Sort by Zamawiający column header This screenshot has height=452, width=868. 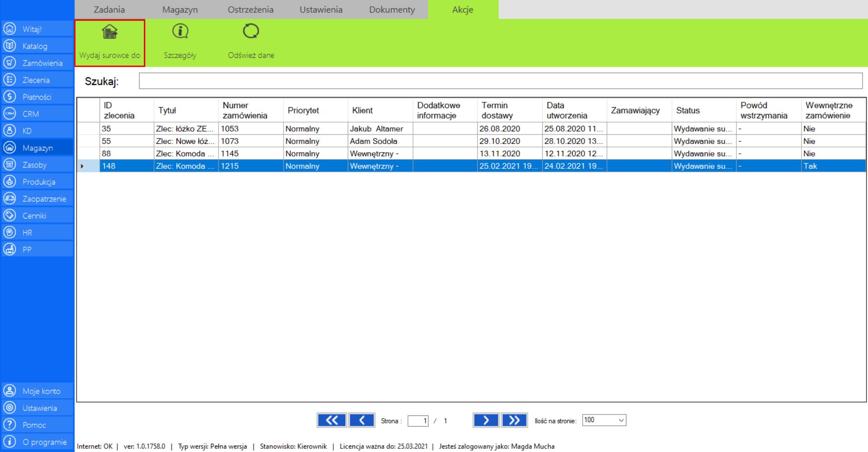point(639,110)
